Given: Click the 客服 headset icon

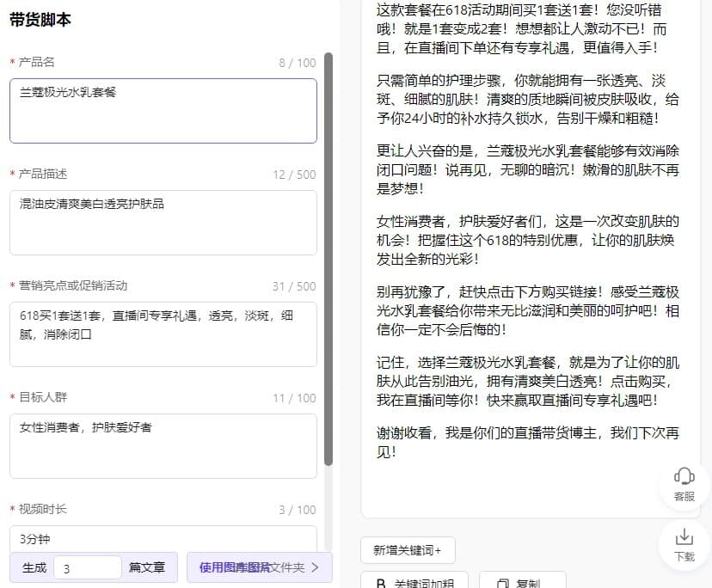Looking at the screenshot, I should (684, 477).
